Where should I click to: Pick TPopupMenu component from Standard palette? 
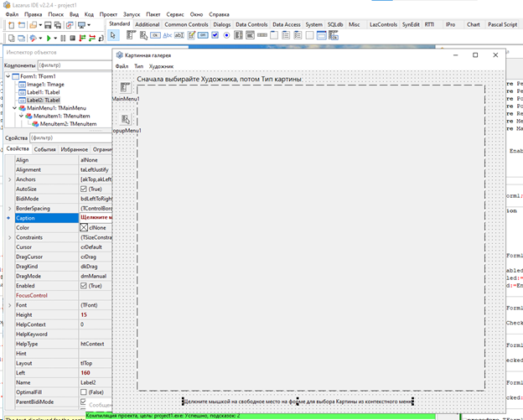click(x=143, y=35)
